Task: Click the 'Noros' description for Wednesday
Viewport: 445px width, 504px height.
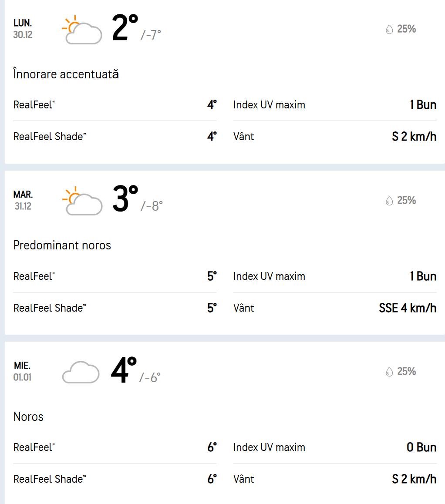Action: pyautogui.click(x=29, y=417)
